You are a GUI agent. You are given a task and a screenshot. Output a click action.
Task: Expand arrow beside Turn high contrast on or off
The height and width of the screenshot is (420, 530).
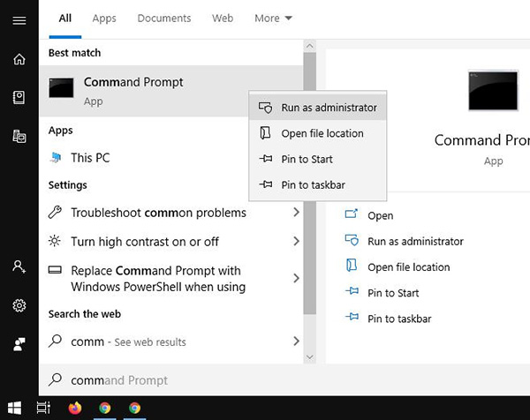click(296, 242)
